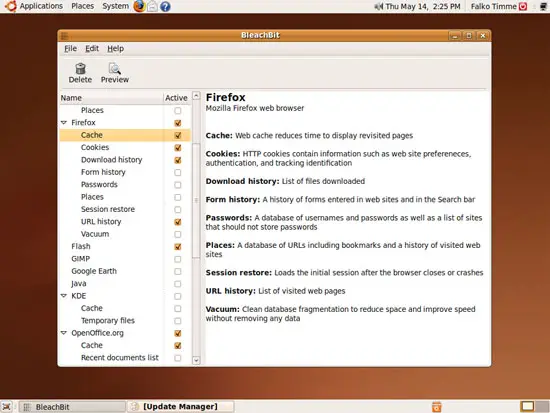Viewport: 550px width, 413px height.
Task: Open the help icon in top panel
Action: [165, 6]
